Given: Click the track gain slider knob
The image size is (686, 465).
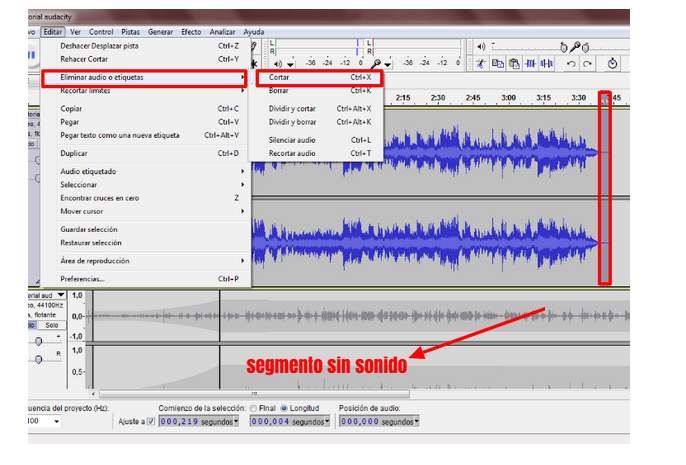Looking at the screenshot, I should click(40, 342).
